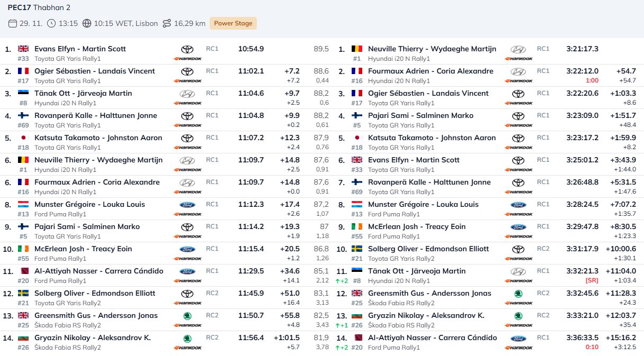
Task: Click the Hyundai logo in Neuville's 3:21:17.3 row
Action: (518, 49)
